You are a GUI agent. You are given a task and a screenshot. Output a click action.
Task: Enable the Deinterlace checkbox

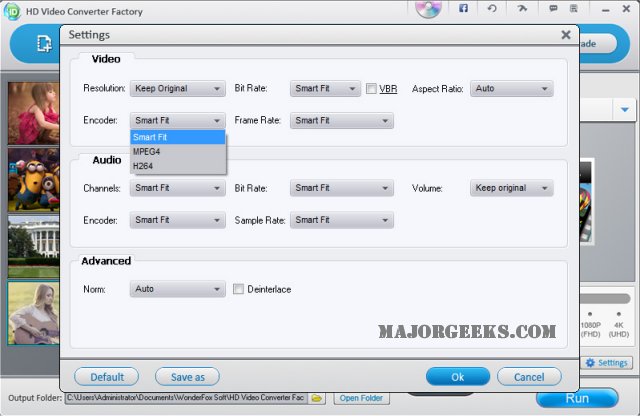(238, 289)
